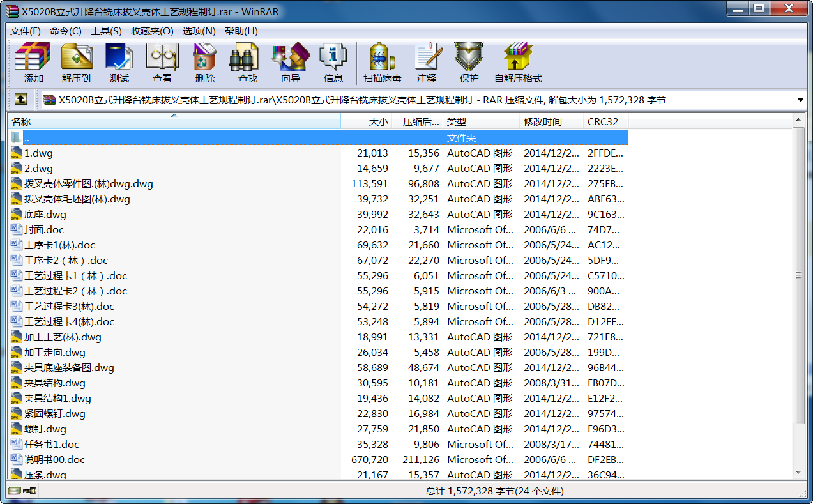Screen dimensions: 813x504
Task: Open the Tools (工具) menu
Action: [x=106, y=31]
